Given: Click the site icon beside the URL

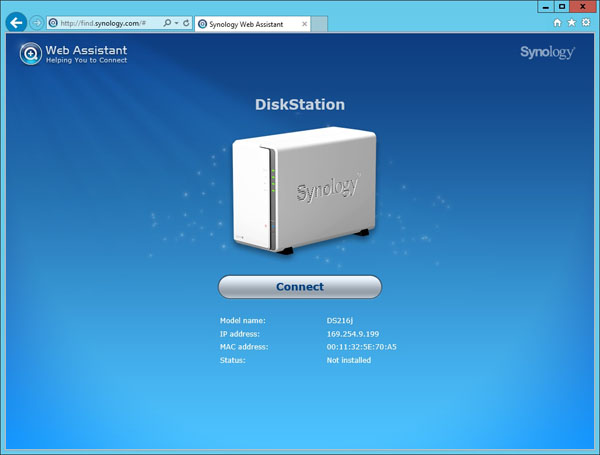Looking at the screenshot, I should point(53,23).
